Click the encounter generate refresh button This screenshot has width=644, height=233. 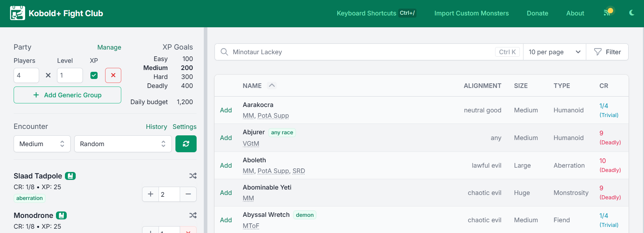[x=186, y=144]
